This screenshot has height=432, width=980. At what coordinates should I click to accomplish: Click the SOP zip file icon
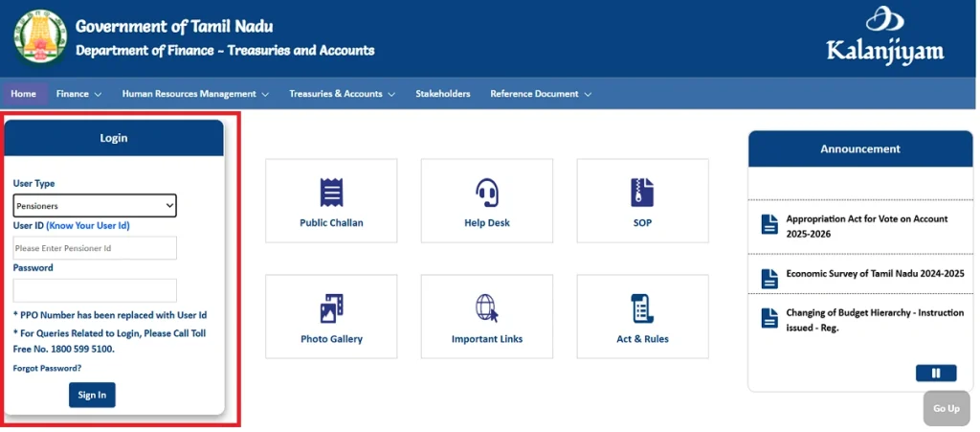point(642,192)
